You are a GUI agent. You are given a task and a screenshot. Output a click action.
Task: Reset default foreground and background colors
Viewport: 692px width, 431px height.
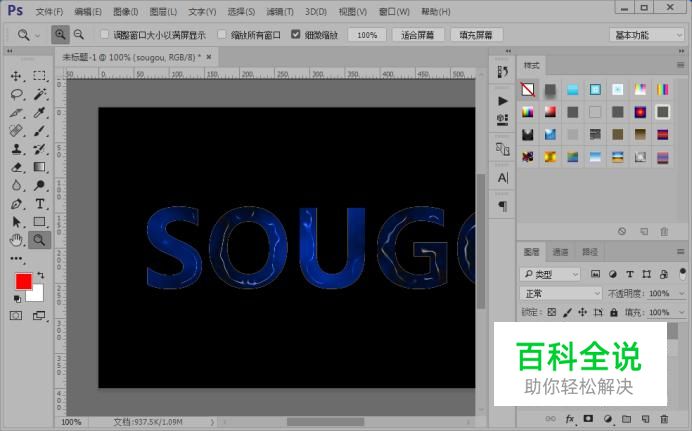(17, 299)
